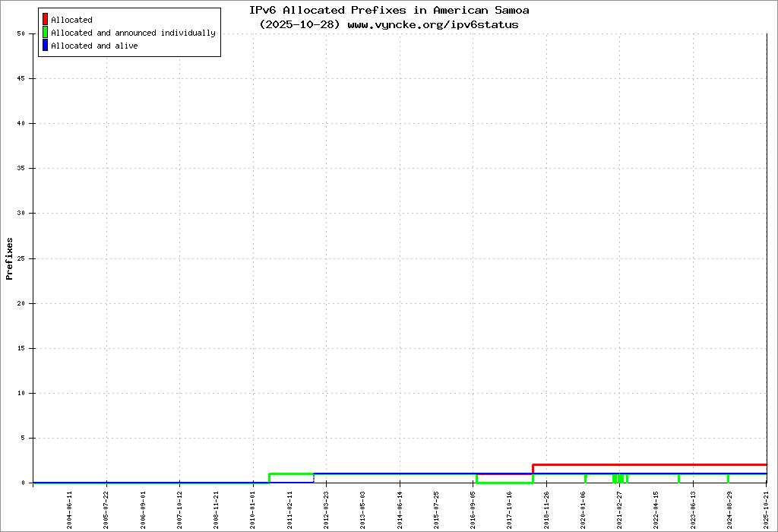The width and height of the screenshot is (778, 532).
Task: Click the "Prefixes" y-axis label
Action: tap(10, 258)
